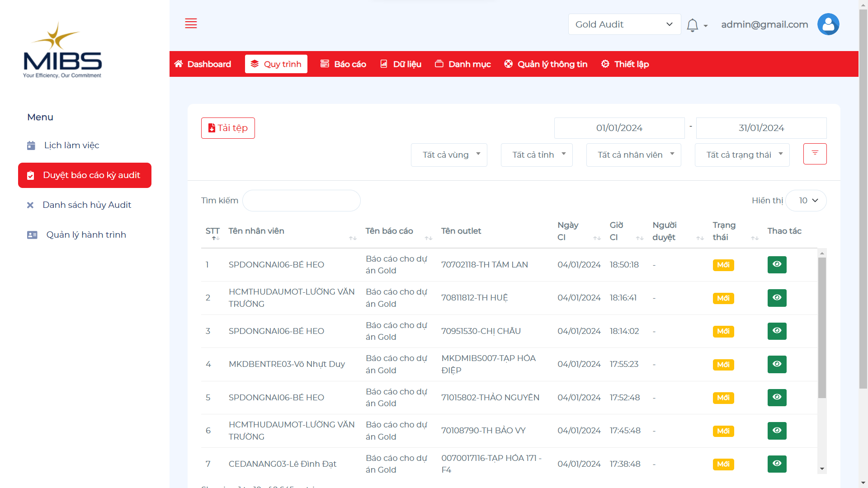
Task: Open Quản lý hành trình
Action: (x=85, y=235)
